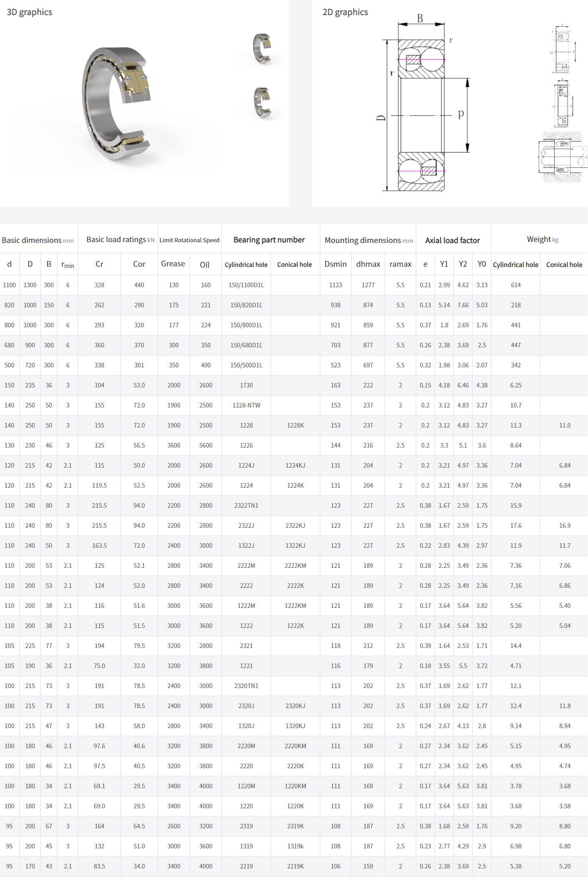Open bearing part 2320TN1
Screen dimensions: 588x886
click(246, 686)
